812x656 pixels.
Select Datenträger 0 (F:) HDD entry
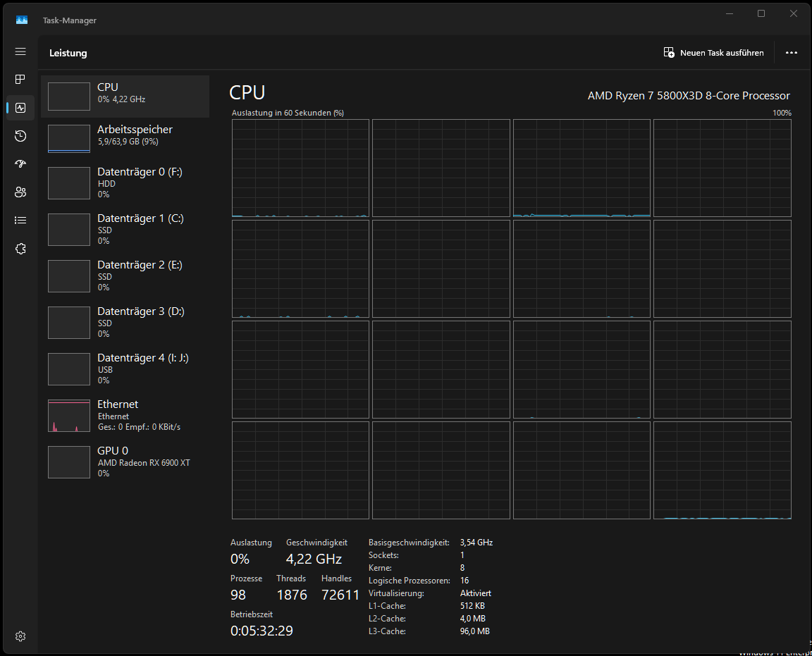tap(125, 182)
